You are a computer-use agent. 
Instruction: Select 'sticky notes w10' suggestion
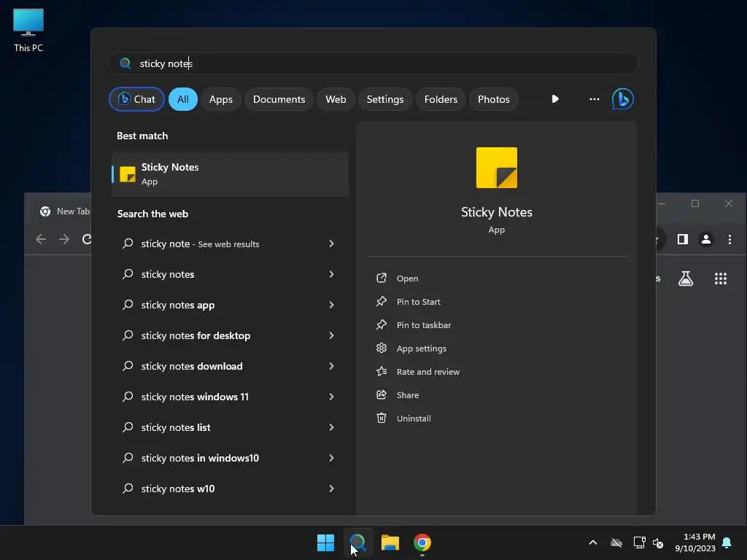tap(230, 489)
